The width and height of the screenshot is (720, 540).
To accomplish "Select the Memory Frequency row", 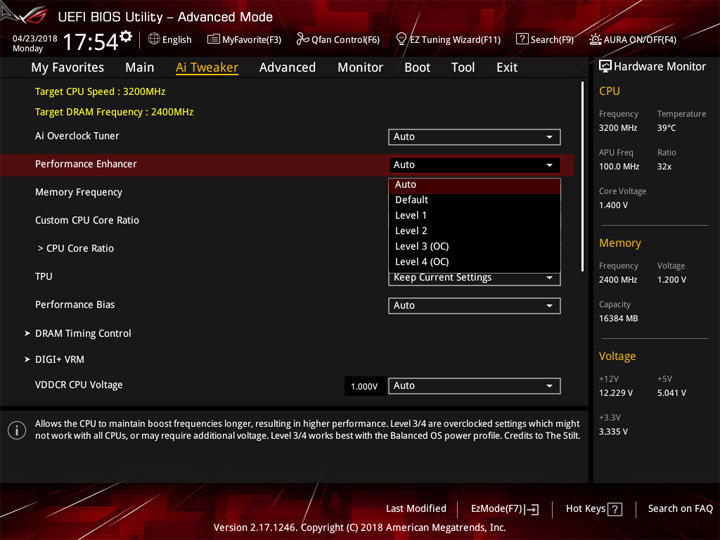I will point(79,192).
